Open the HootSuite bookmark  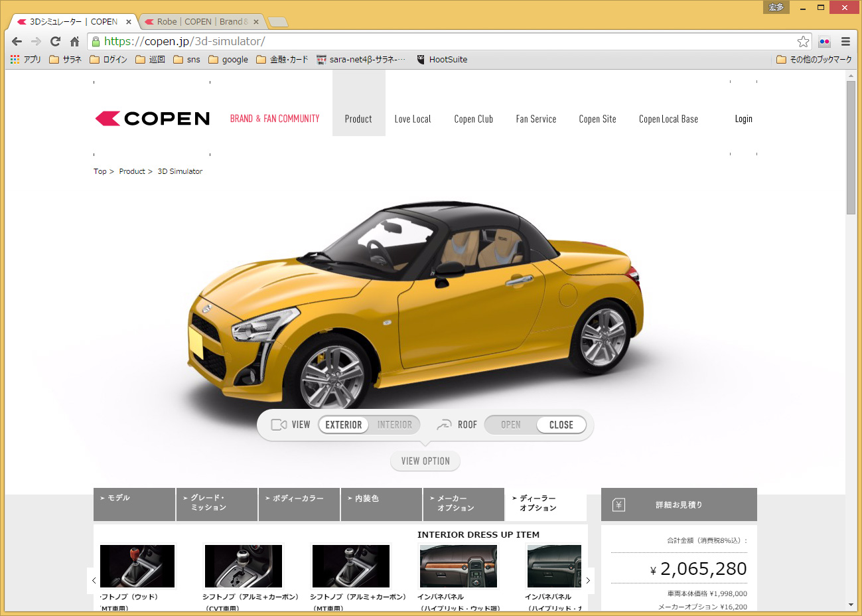(x=441, y=59)
